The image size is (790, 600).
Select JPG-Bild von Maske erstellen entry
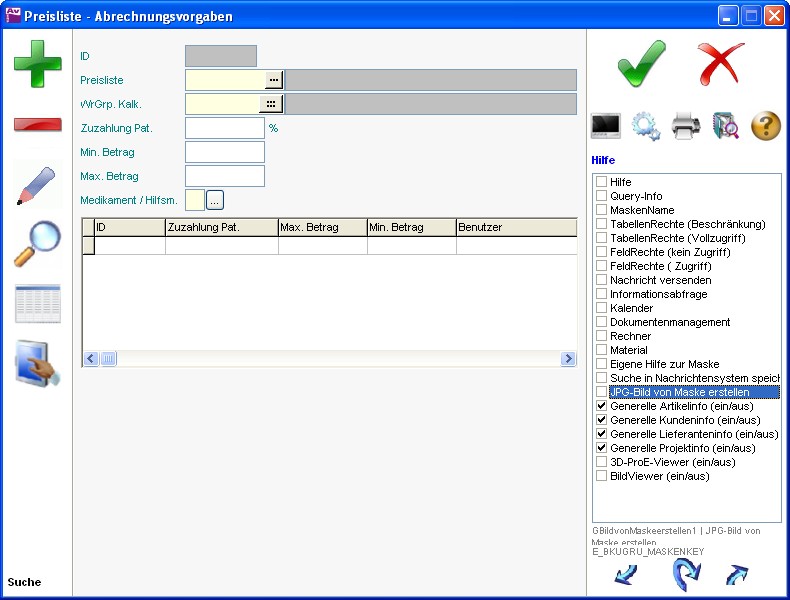(x=679, y=393)
